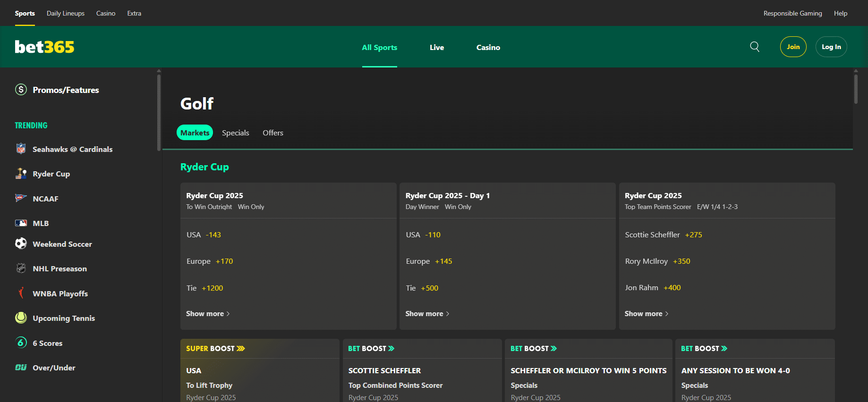Open Seahawks @ Cardinals trending link
Viewport: 868px width, 402px height.
click(73, 149)
